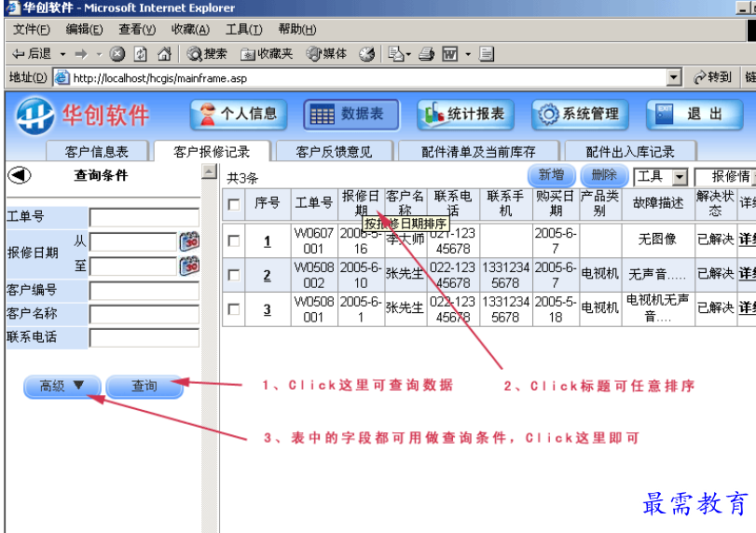
Task: Refresh the page icon
Action: click(141, 54)
